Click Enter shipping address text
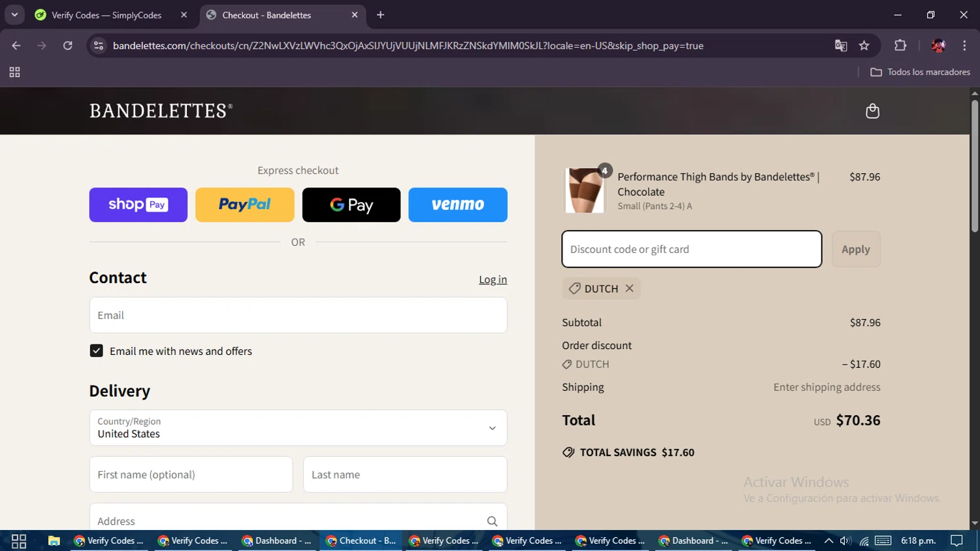 pos(827,387)
